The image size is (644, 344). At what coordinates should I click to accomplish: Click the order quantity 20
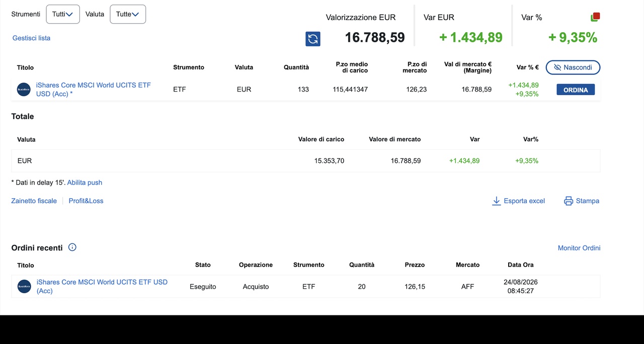(x=362, y=287)
